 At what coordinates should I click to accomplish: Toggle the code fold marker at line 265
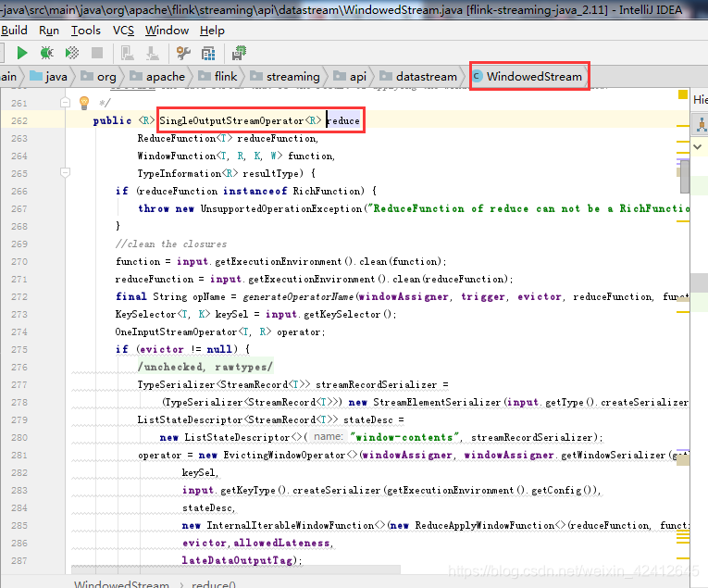65,172
